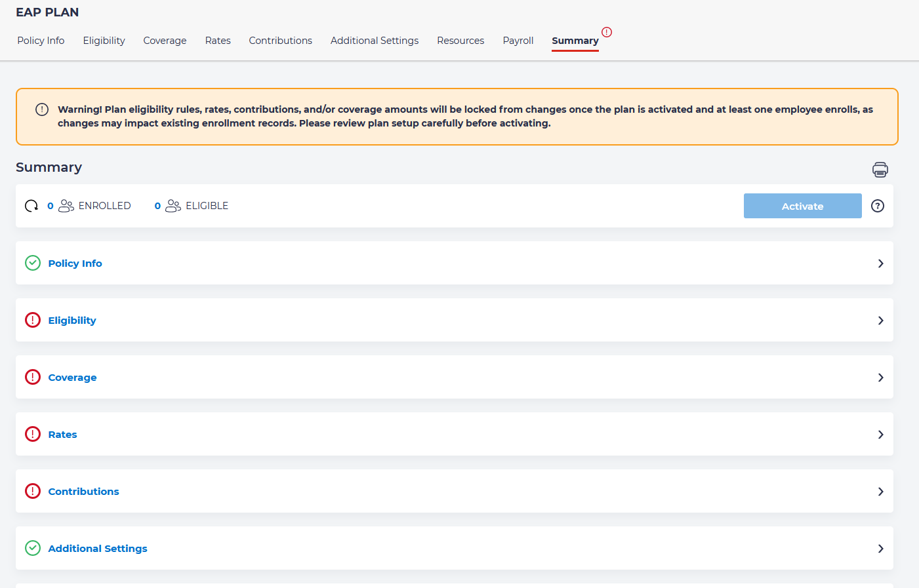
Task: Click the red alert badge on Summary tab
Action: [x=607, y=32]
